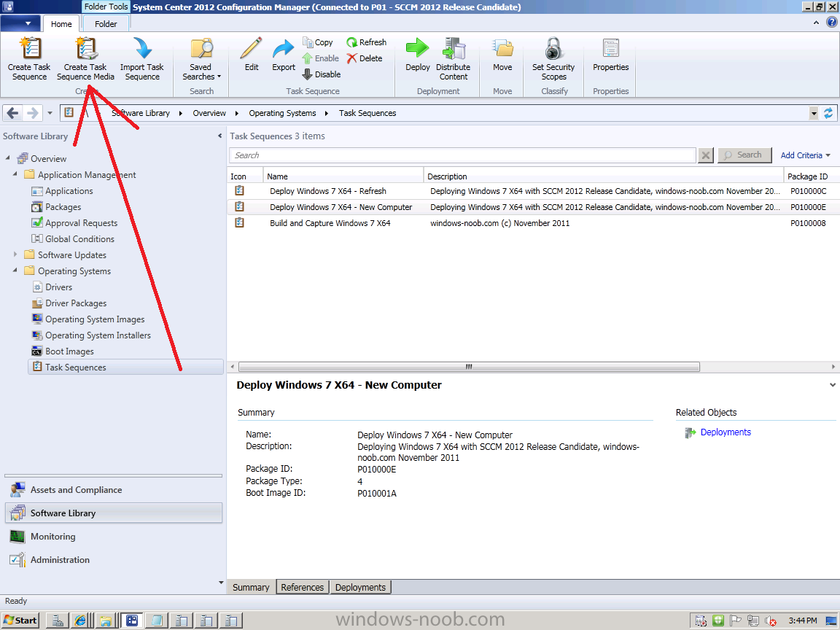
Task: Sort by the Name column header
Action: click(343, 176)
